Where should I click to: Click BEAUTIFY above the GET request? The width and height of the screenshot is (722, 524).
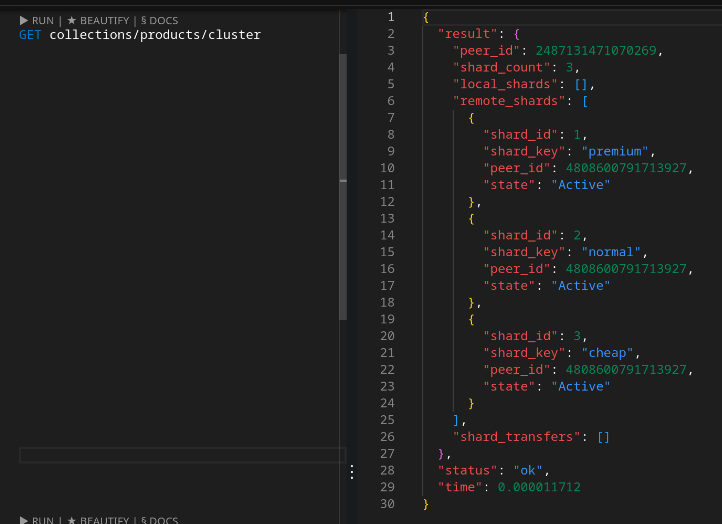click(x=98, y=20)
